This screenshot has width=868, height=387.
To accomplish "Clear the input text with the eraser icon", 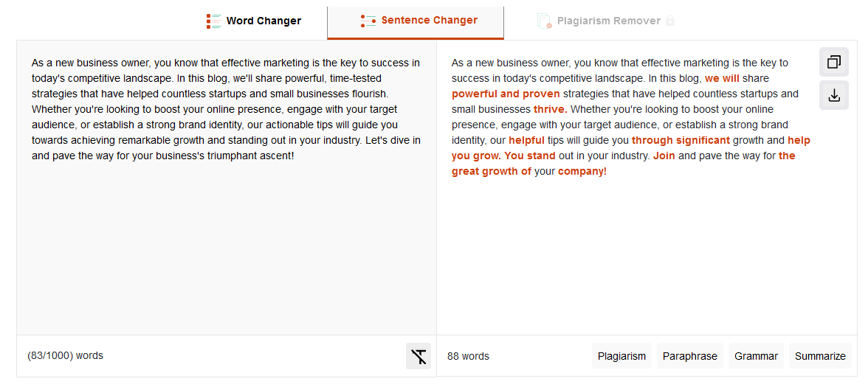I will click(x=418, y=356).
